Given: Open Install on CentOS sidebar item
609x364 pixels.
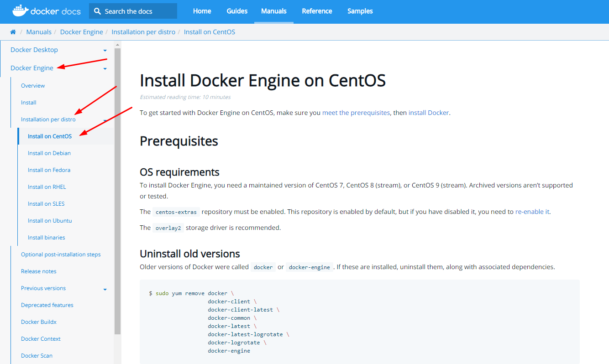Looking at the screenshot, I should point(50,136).
